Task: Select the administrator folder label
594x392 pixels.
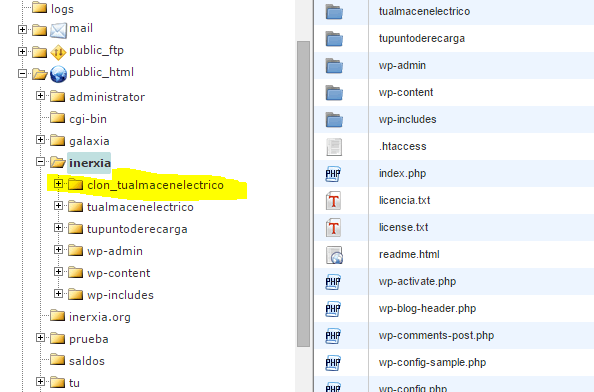Action: pos(107,97)
